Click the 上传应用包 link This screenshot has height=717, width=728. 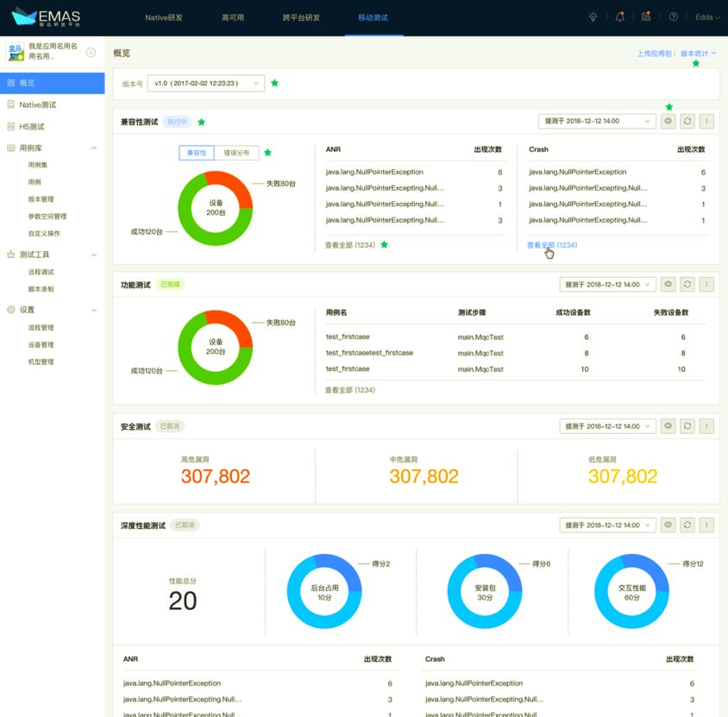pos(654,53)
